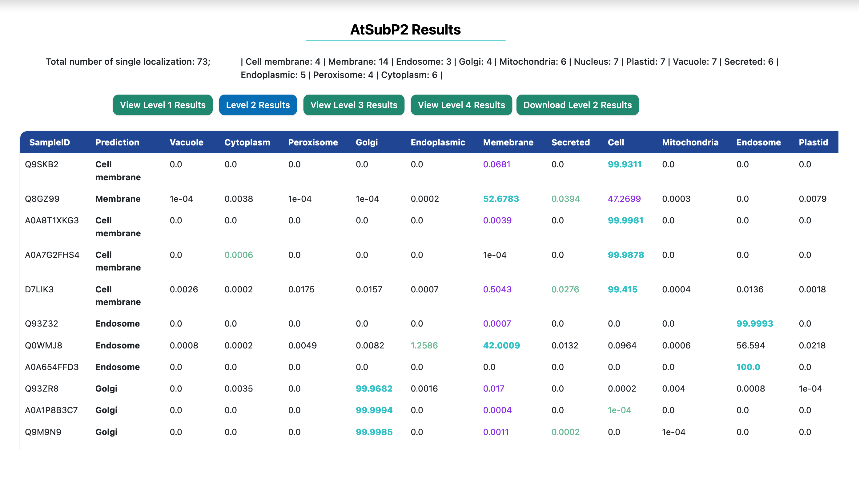Select sample ID D7LIK3
The height and width of the screenshot is (484, 868).
(39, 289)
